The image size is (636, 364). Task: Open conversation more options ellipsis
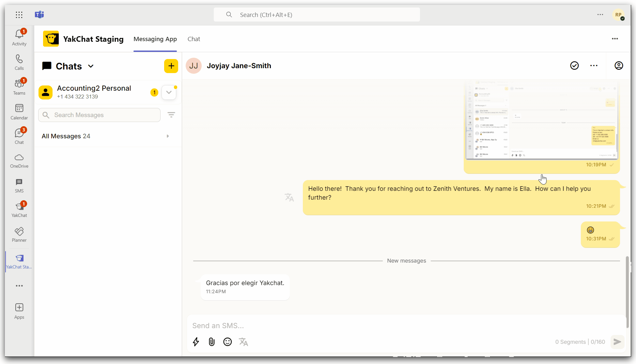tap(594, 66)
